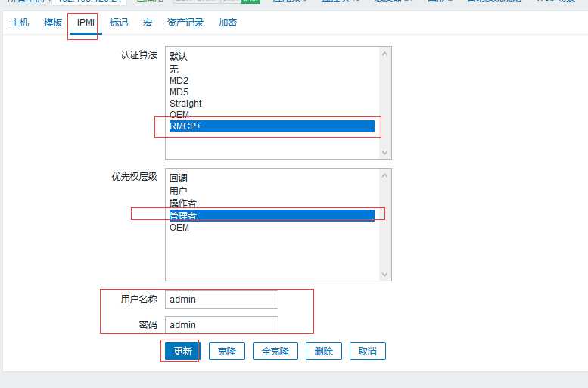Focus the 密码 input field
Image resolution: width=588 pixels, height=388 pixels.
click(x=222, y=324)
